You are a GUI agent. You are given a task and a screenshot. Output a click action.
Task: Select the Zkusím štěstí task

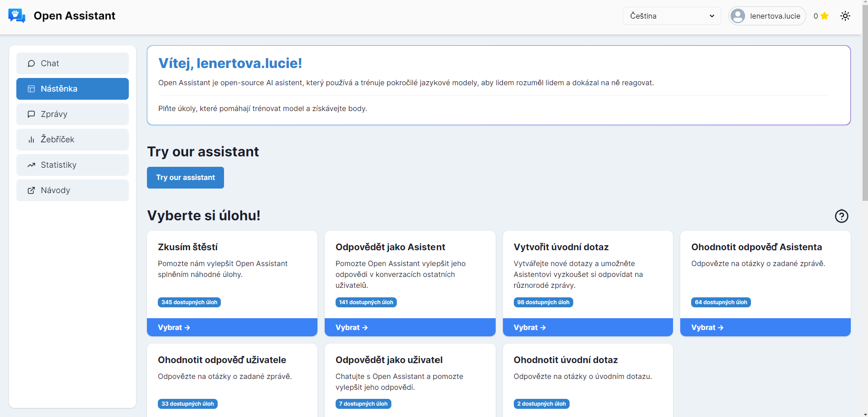[232, 327]
